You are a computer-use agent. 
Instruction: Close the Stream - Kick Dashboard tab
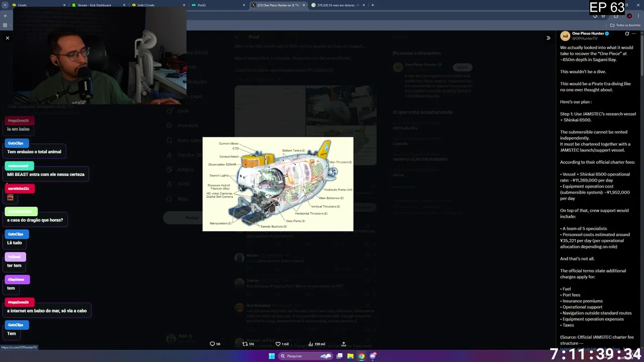[124, 5]
